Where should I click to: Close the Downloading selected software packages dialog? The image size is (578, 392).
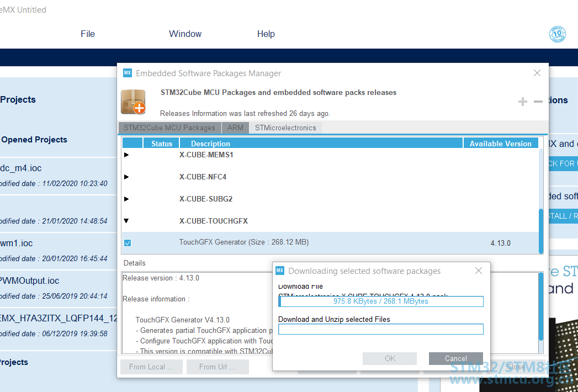479,271
